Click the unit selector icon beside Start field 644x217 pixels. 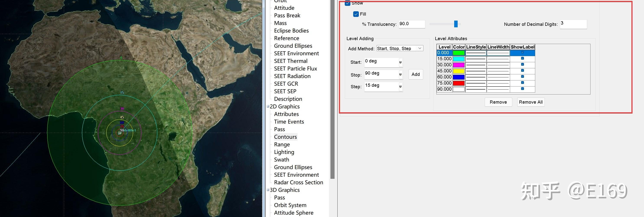coord(400,62)
